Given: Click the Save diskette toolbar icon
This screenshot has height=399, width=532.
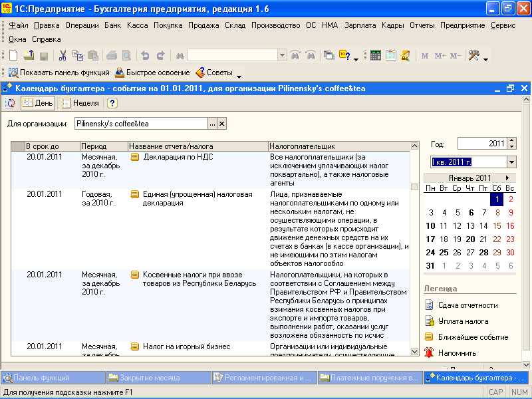Looking at the screenshot, I should point(44,56).
